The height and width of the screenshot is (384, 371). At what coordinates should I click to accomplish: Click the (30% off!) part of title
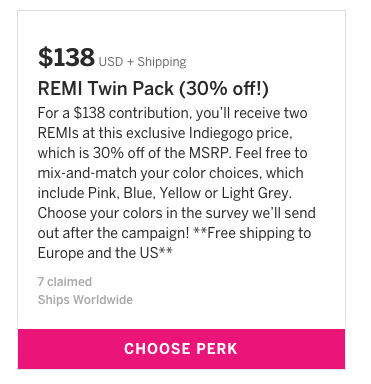224,89
